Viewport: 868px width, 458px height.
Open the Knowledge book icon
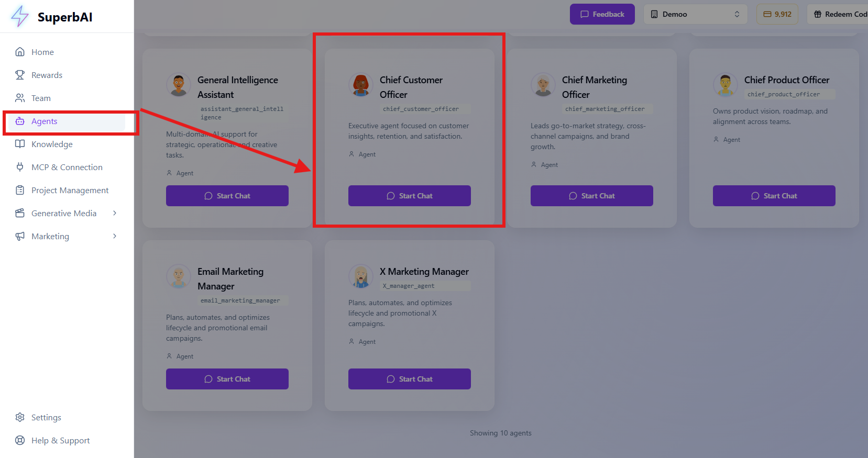pyautogui.click(x=20, y=144)
